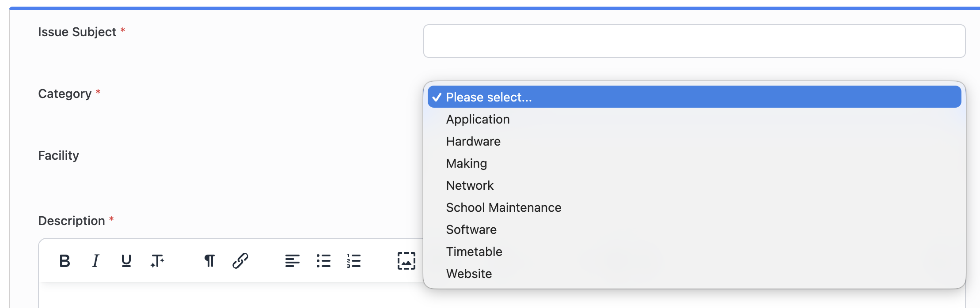Insert a hyperlink using link icon

(x=240, y=261)
